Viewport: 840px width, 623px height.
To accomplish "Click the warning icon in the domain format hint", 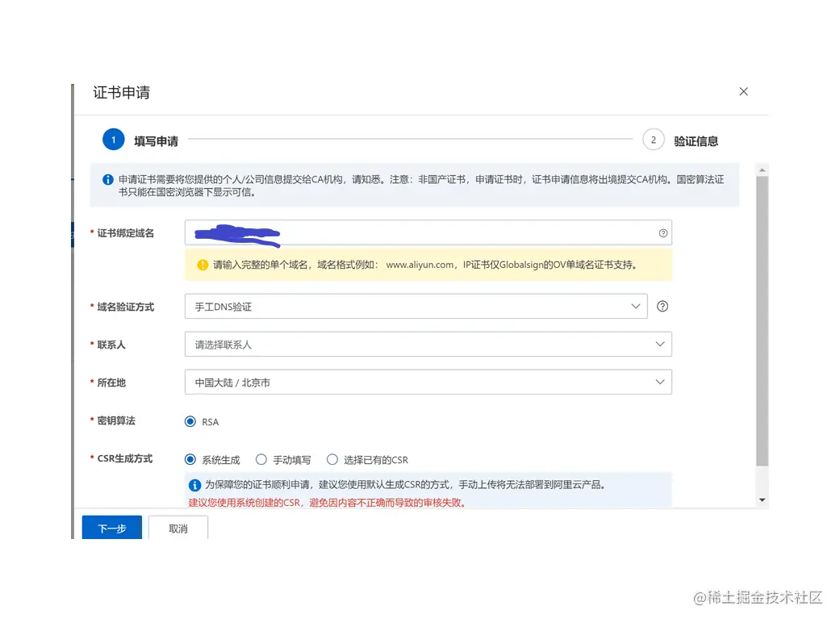I will 201,266.
